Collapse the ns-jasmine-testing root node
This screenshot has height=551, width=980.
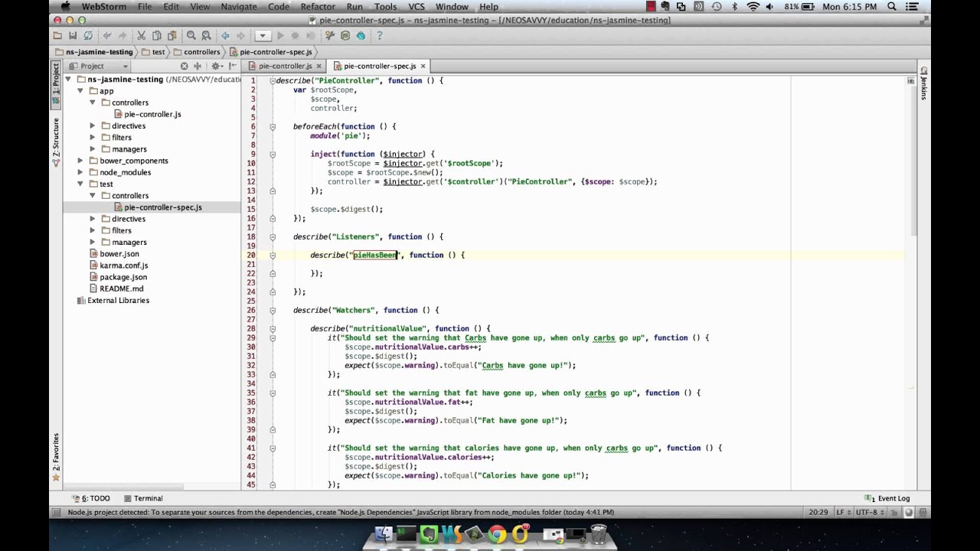pos(68,80)
